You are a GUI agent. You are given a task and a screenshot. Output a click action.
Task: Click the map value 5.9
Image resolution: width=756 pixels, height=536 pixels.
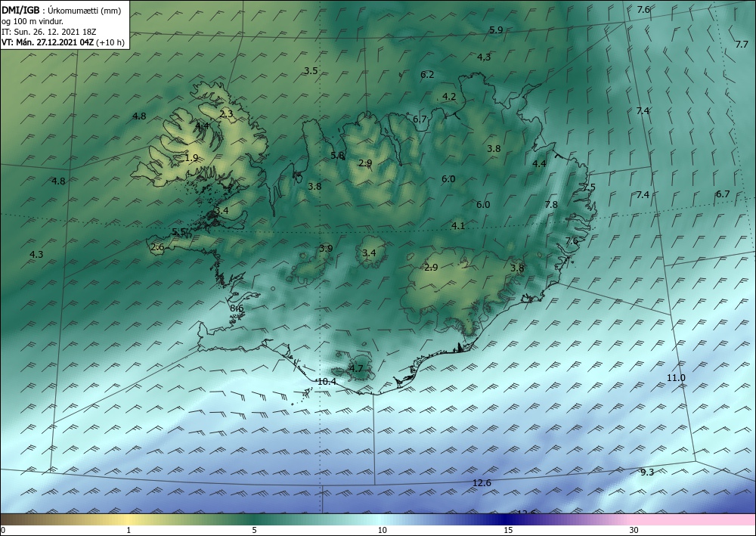coord(496,30)
